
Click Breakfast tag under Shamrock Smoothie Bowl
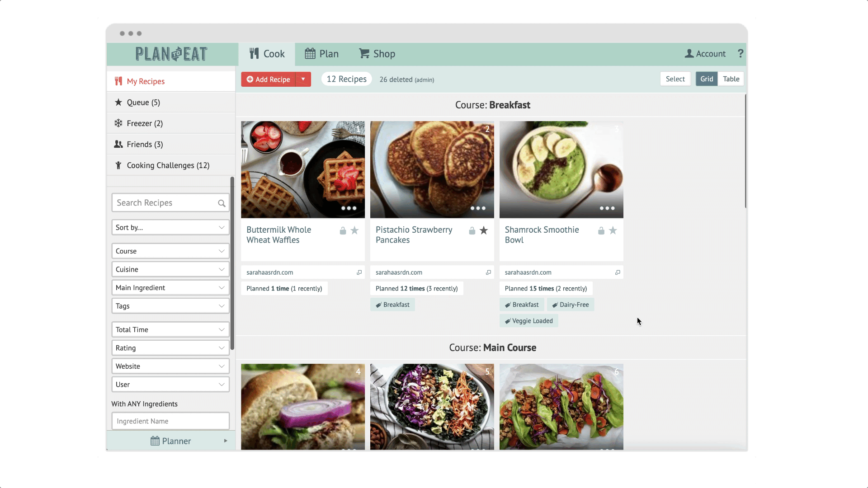[522, 305]
